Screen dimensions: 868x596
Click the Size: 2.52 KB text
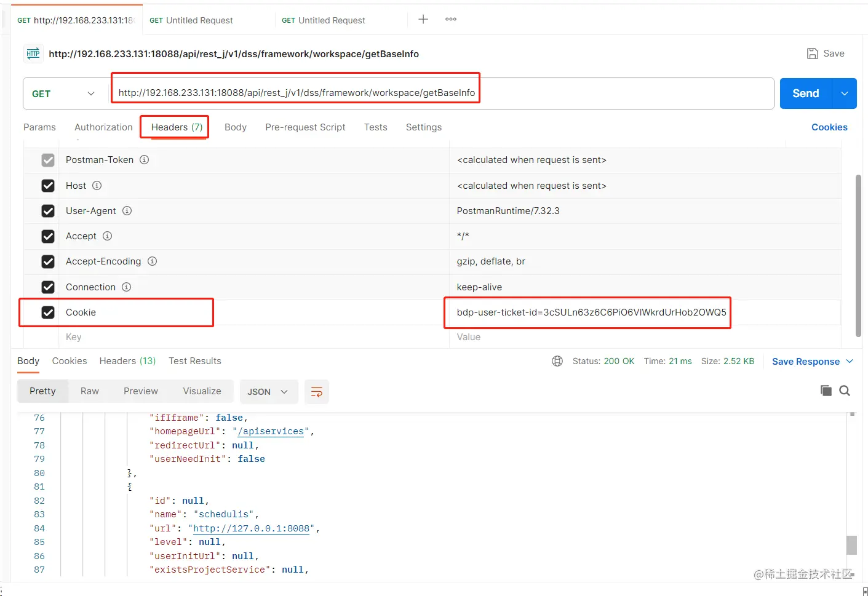(x=728, y=361)
